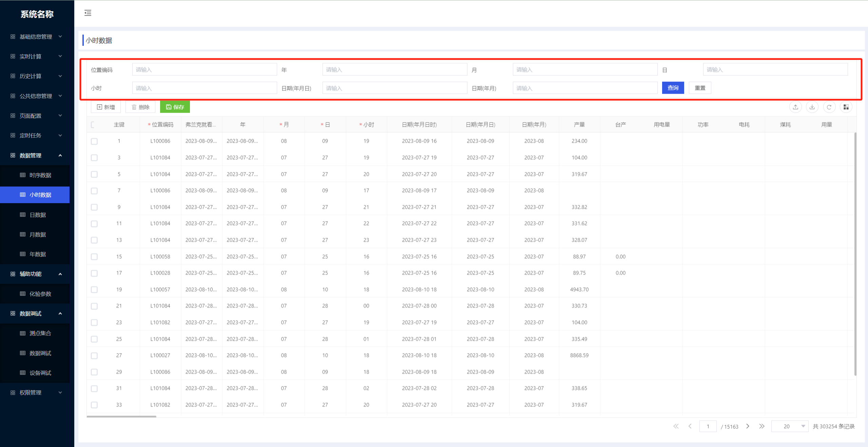Click the grid icon beside 权限管理
The height and width of the screenshot is (447, 868).
pos(13,392)
